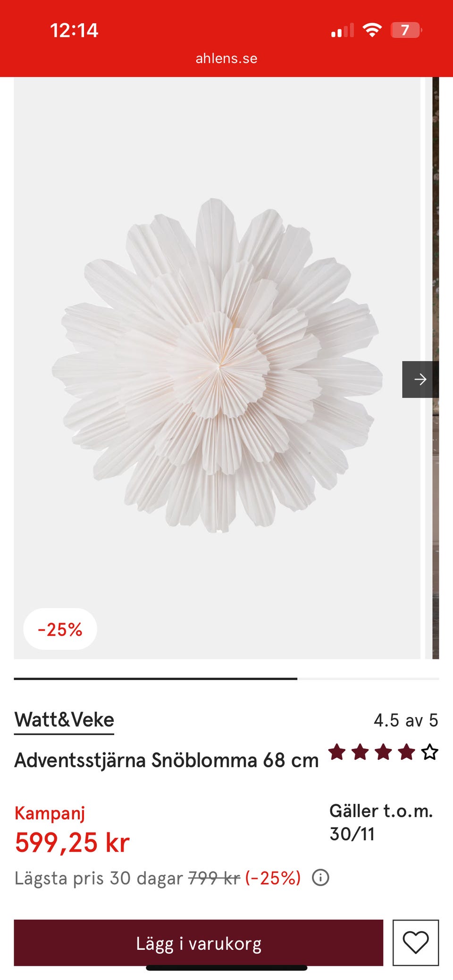Viewport: 453px width, 980px height.
Task: Tap the Kampanj price label
Action: (x=50, y=813)
